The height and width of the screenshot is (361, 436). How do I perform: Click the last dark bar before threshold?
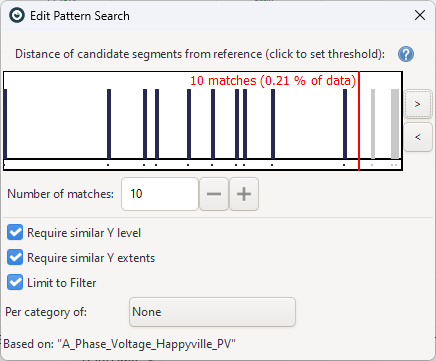click(x=345, y=124)
